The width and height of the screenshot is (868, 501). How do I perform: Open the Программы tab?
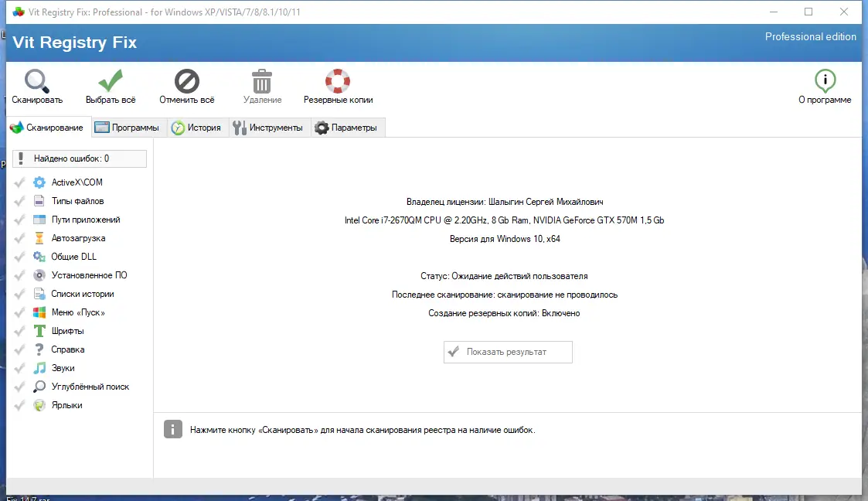128,128
